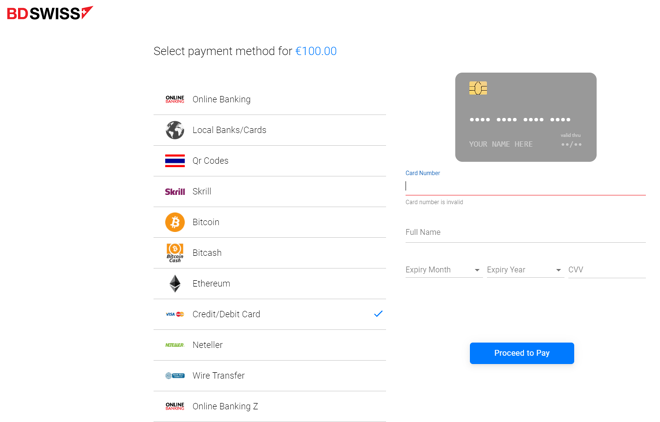The image size is (660, 422).
Task: Click the Proceed to Pay button
Action: (x=522, y=353)
